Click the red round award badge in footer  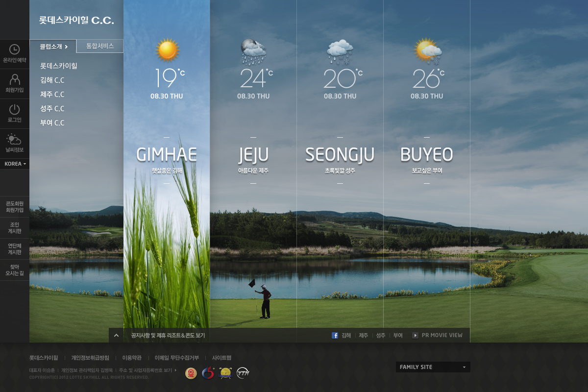pos(191,373)
